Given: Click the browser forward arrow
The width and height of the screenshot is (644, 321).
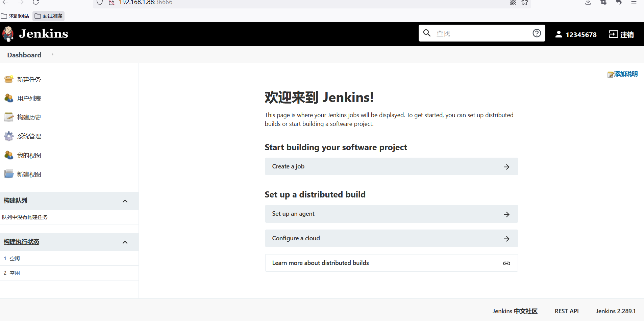Looking at the screenshot, I should tap(21, 2).
